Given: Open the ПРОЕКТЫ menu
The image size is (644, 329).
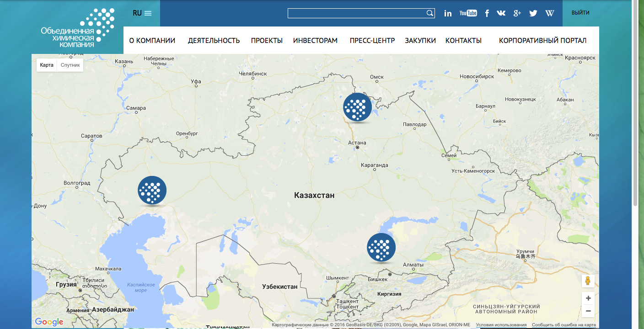Looking at the screenshot, I should (267, 41).
